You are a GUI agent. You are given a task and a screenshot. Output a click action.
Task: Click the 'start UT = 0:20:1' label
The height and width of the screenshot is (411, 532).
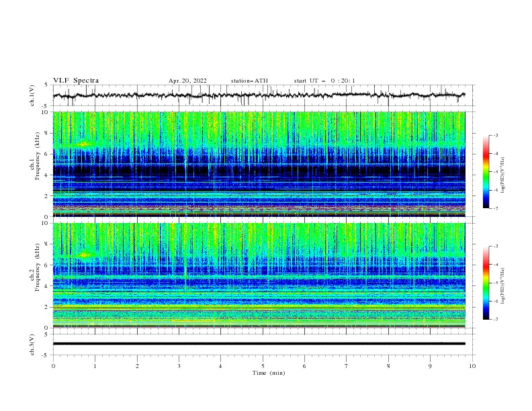(324, 81)
